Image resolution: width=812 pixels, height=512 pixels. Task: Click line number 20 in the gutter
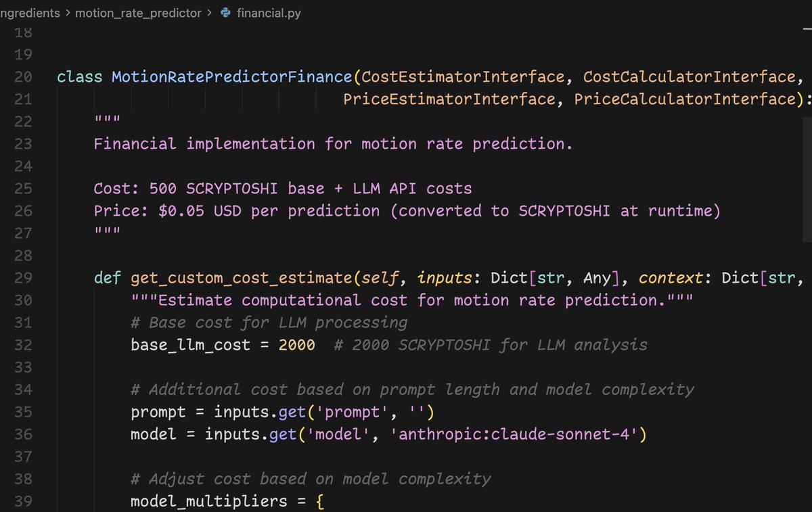[23, 77]
